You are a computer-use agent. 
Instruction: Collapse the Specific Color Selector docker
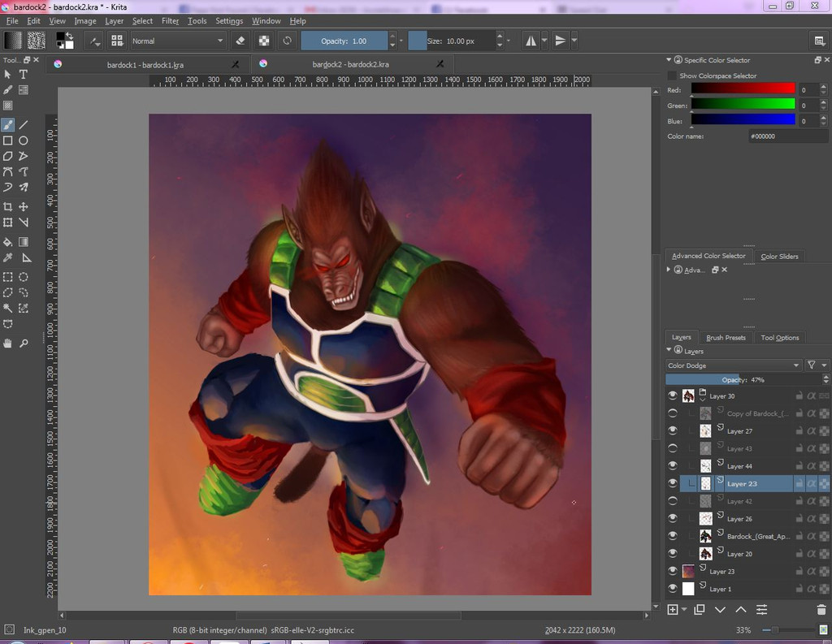point(669,60)
